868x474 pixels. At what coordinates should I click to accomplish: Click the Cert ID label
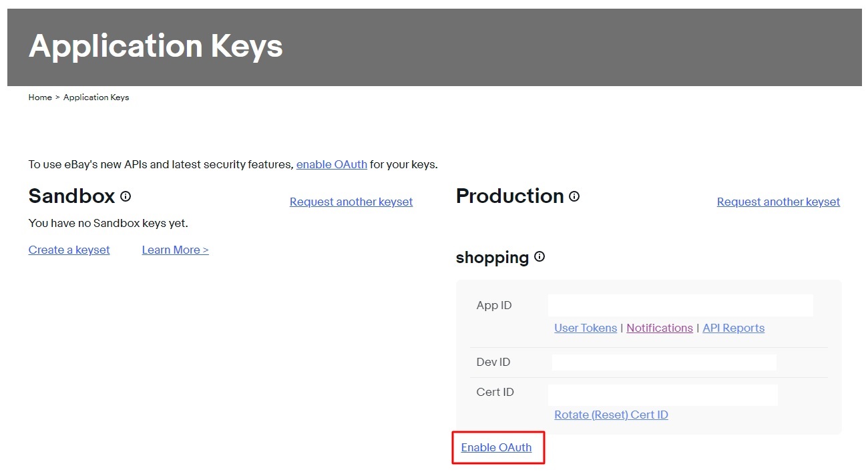click(x=495, y=392)
